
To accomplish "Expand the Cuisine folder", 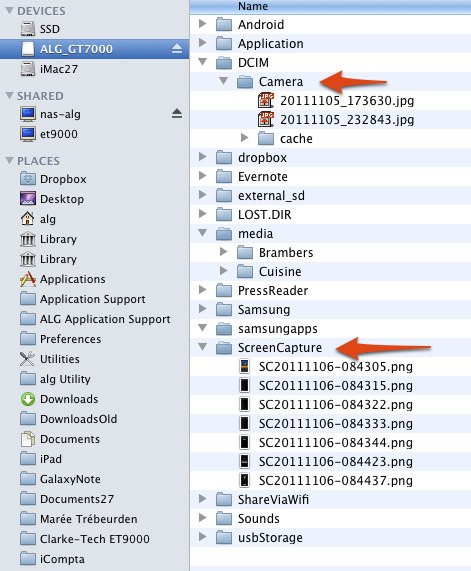I will pos(224,271).
